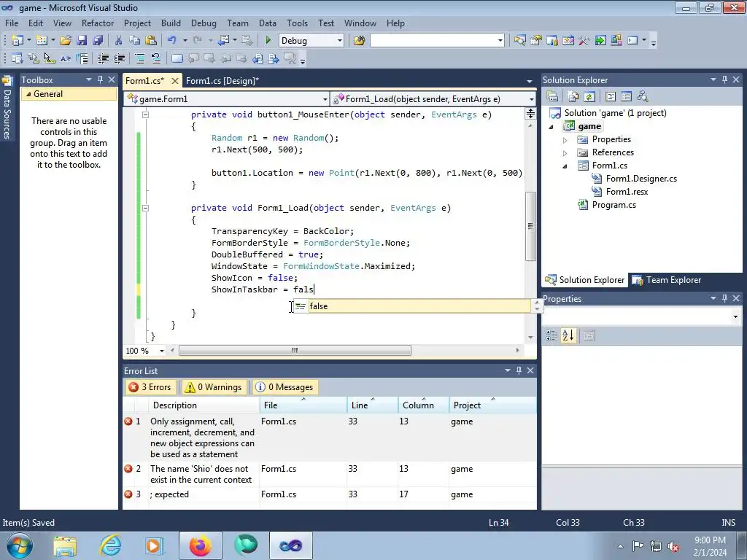Toggle a bookmark on the current line
This screenshot has width=747, height=560.
click(177, 58)
